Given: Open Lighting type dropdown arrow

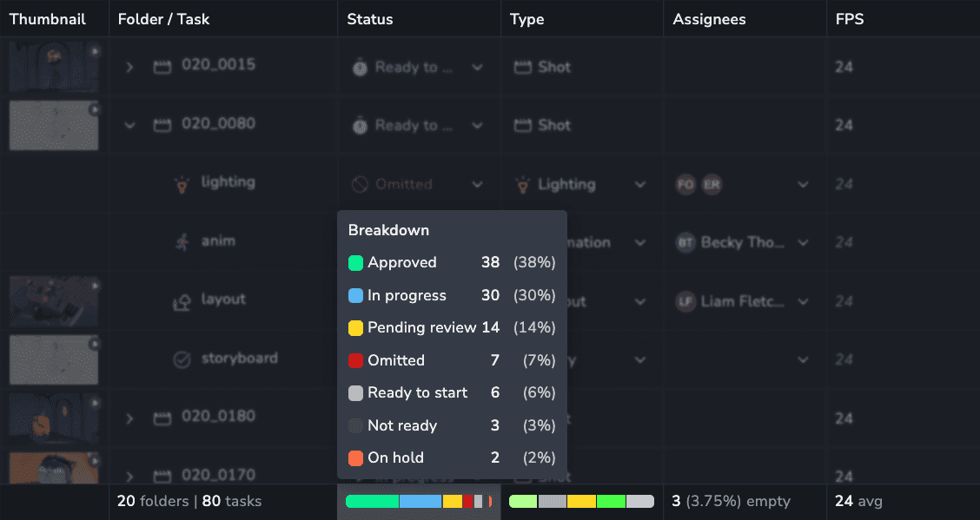Looking at the screenshot, I should pyautogui.click(x=640, y=184).
